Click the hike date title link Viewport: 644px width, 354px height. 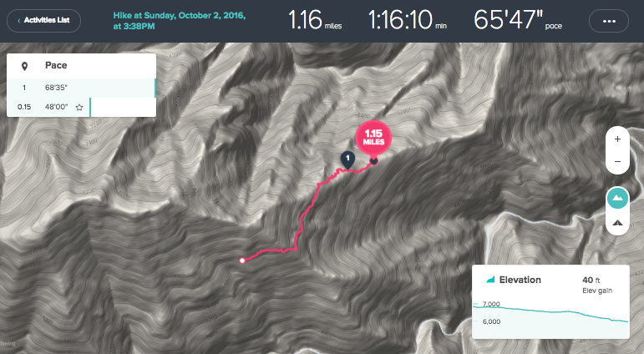[180, 21]
